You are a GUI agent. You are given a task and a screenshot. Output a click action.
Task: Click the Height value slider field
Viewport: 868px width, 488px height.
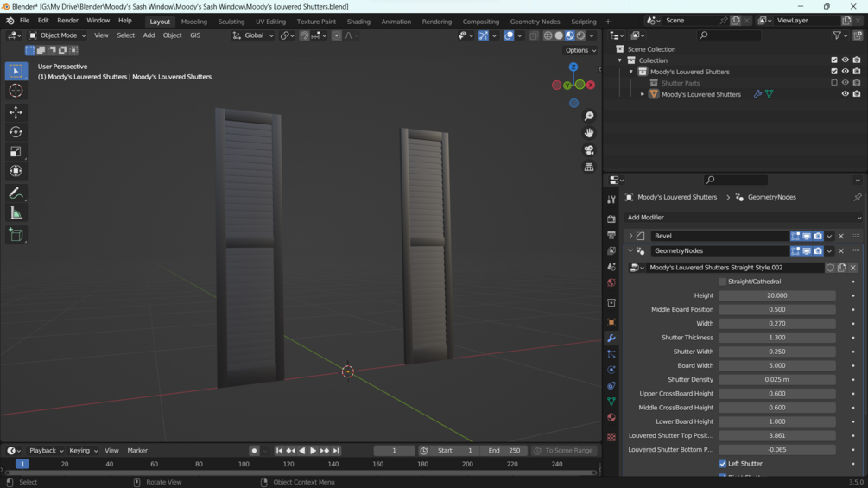[x=776, y=295]
